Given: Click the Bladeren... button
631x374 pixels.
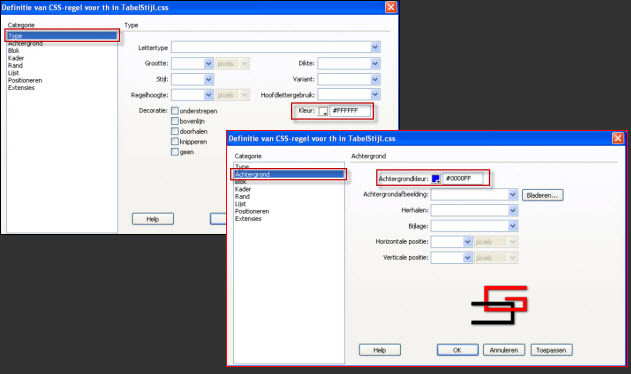Looking at the screenshot, I should (x=542, y=195).
